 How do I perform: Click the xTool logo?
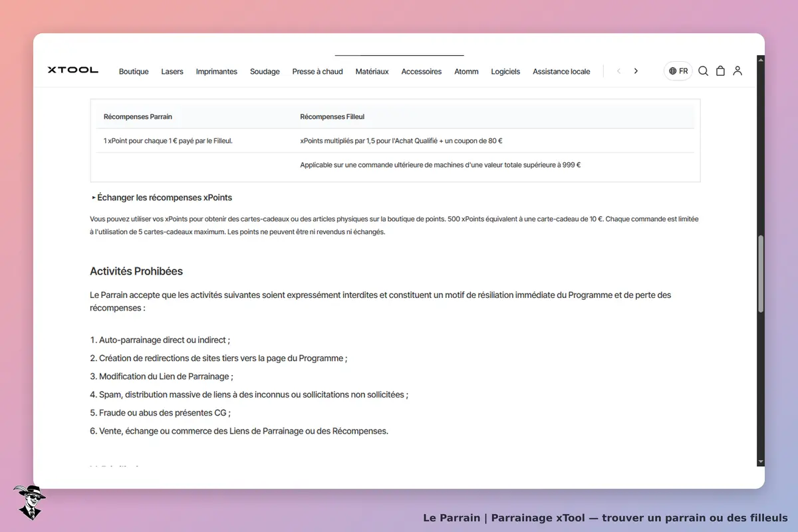pos(73,70)
